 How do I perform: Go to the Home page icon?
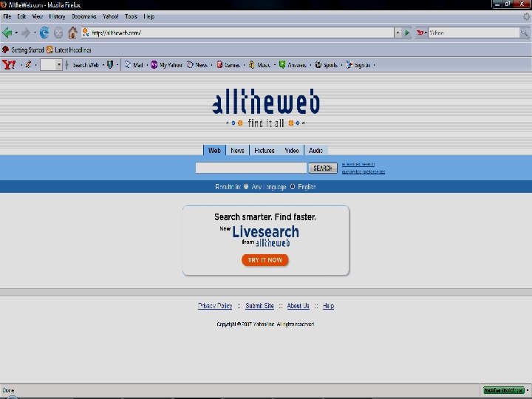click(72, 33)
